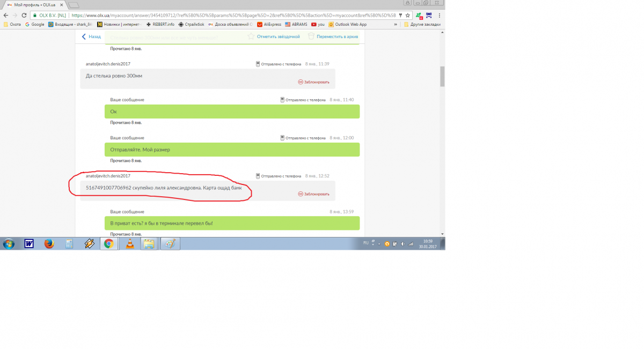The width and height of the screenshot is (644, 349).
Task: Click the green 'Ок' message bubble
Action: (x=232, y=112)
